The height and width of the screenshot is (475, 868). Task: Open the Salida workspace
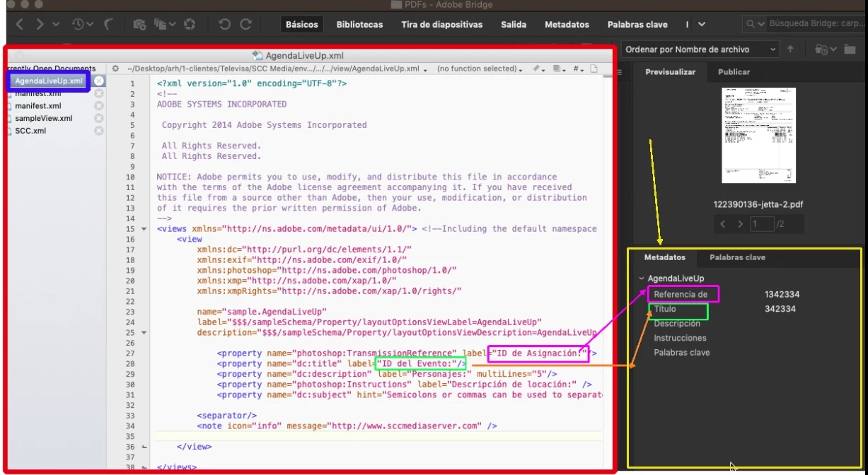coord(514,24)
